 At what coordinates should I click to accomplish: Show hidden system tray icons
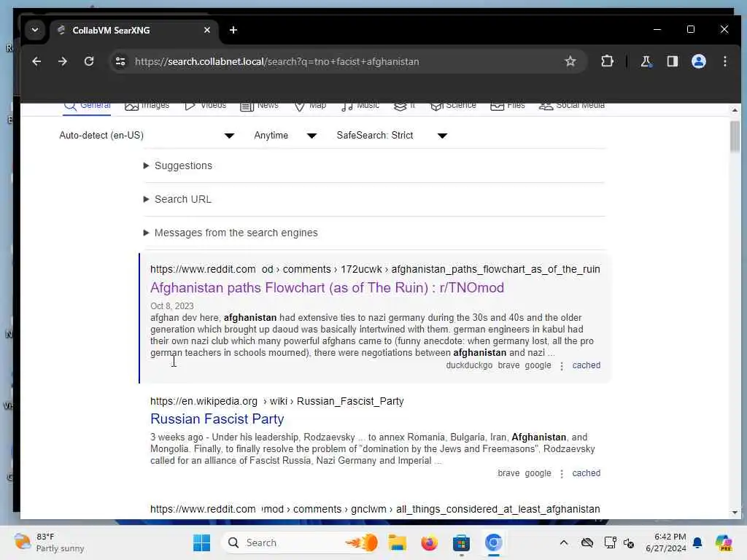[x=564, y=542]
